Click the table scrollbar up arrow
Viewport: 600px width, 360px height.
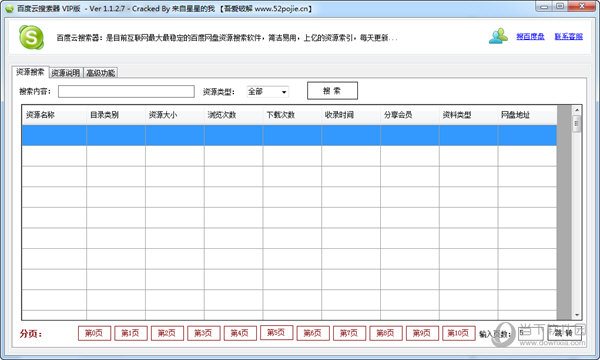[577, 110]
